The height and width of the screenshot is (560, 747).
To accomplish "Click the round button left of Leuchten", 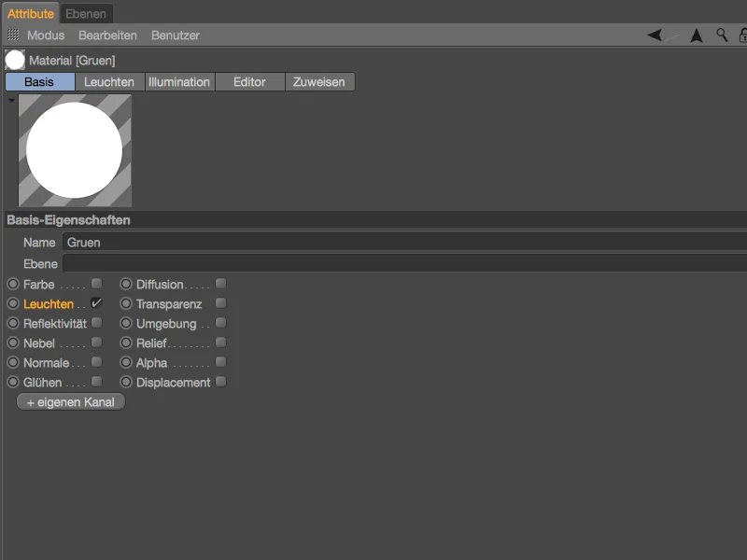I will pyautogui.click(x=13, y=304).
